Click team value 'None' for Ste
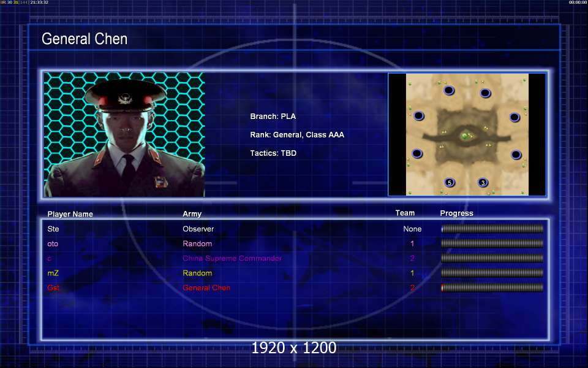This screenshot has width=588, height=368. [412, 229]
